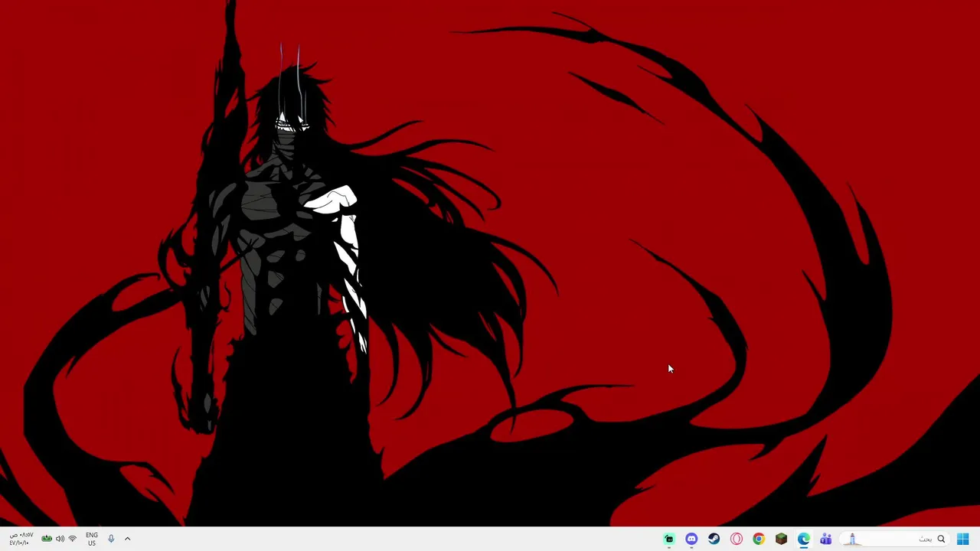Open the clock and date panel
980x551 pixels.
point(20,539)
